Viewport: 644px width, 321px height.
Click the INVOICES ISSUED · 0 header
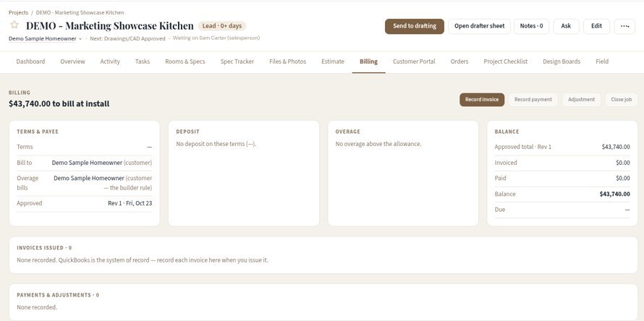click(44, 248)
